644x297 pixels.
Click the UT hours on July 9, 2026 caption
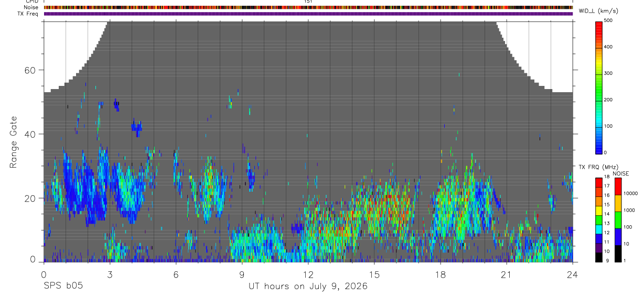click(x=308, y=286)
